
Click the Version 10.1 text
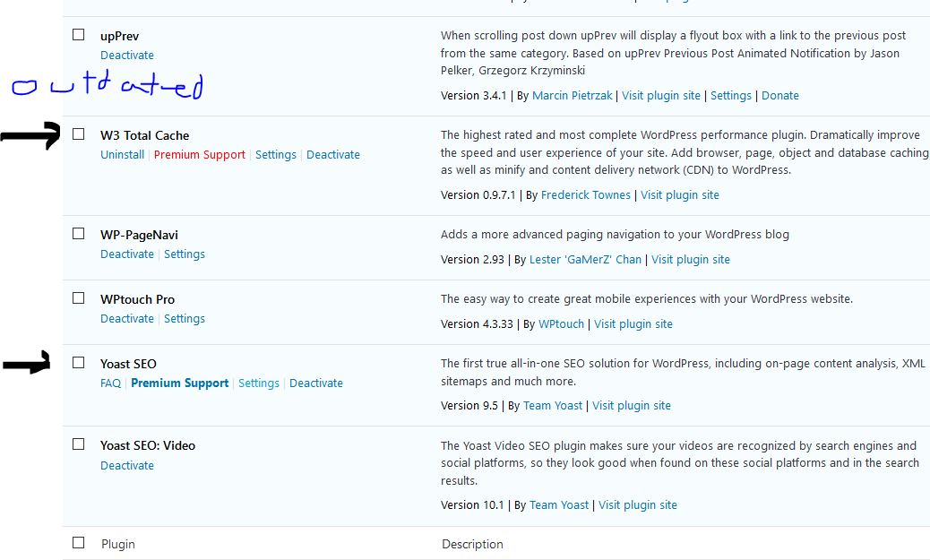tap(472, 505)
